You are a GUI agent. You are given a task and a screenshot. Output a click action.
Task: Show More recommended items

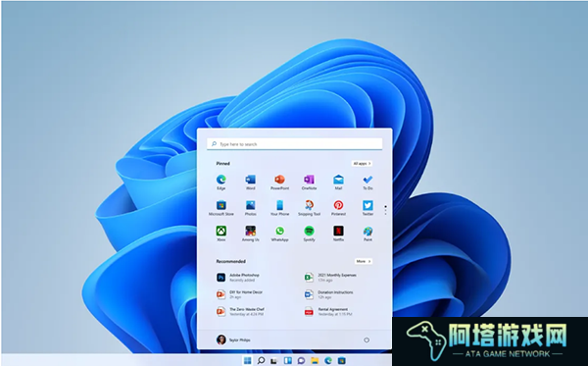click(x=364, y=261)
